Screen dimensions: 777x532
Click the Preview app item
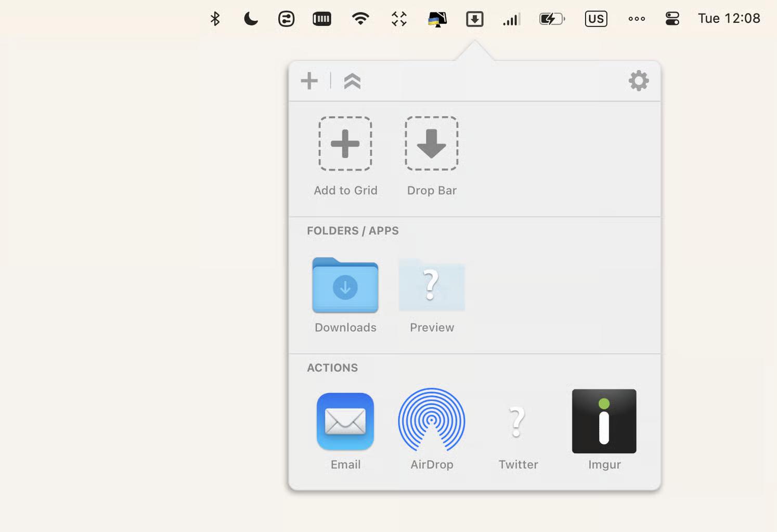click(431, 286)
